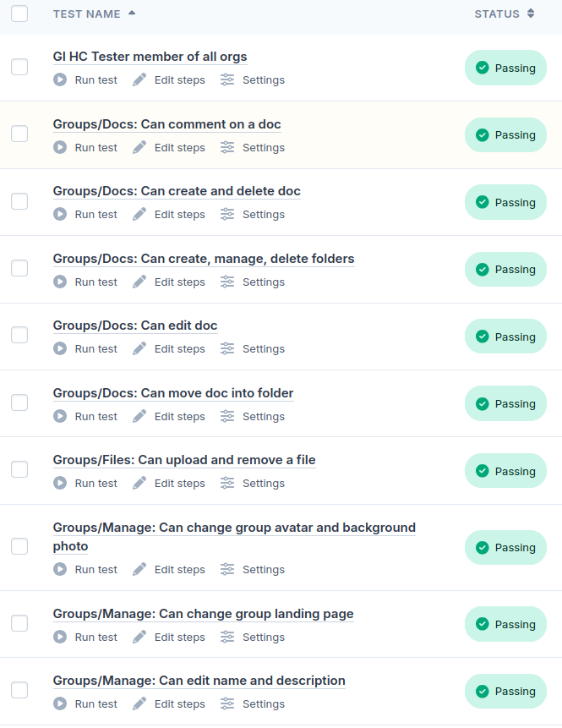The width and height of the screenshot is (562, 728).
Task: Click the play icon for Can upload and remove a file
Action: coord(60,483)
